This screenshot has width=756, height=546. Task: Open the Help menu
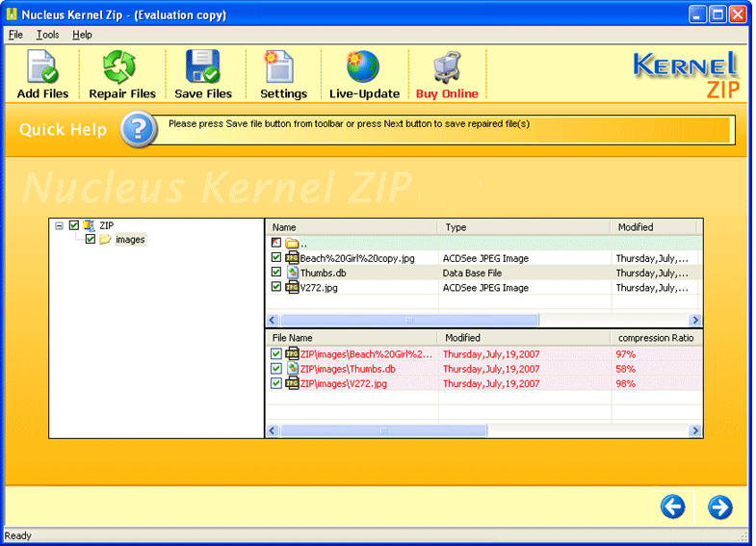82,35
